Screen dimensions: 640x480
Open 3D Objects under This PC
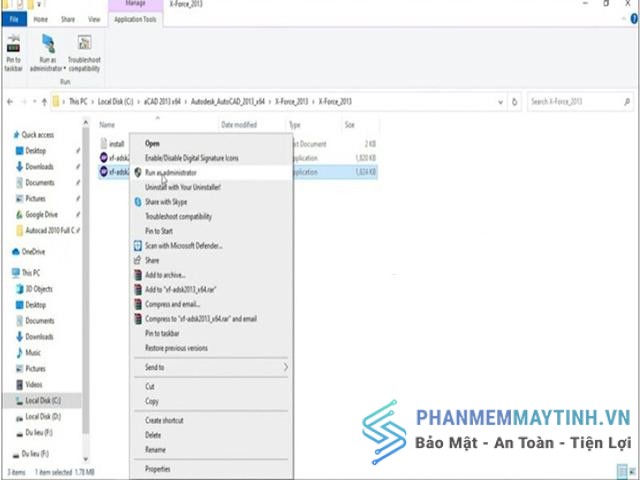(x=34, y=289)
